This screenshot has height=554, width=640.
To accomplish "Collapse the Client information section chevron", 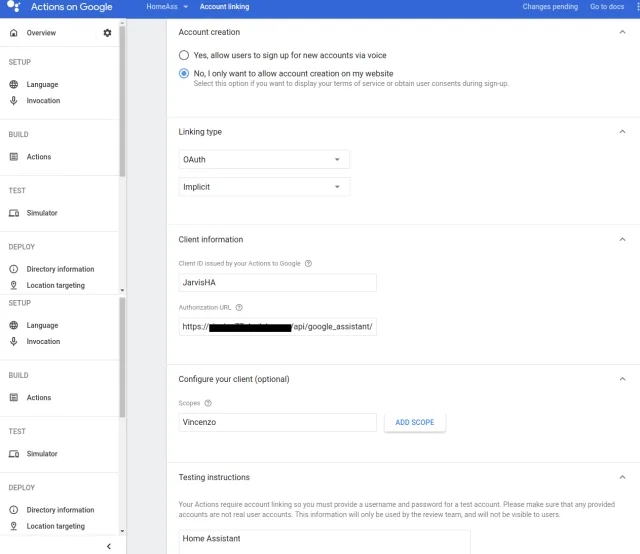I will (622, 239).
